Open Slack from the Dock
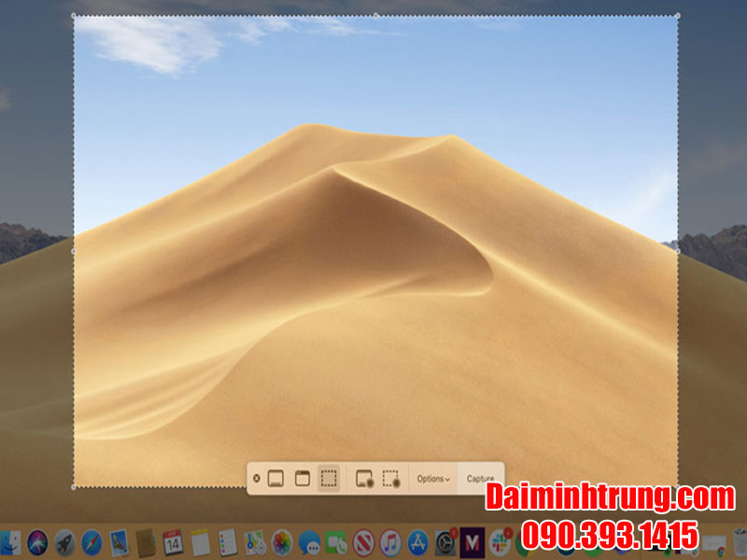This screenshot has width=747, height=560. [500, 541]
